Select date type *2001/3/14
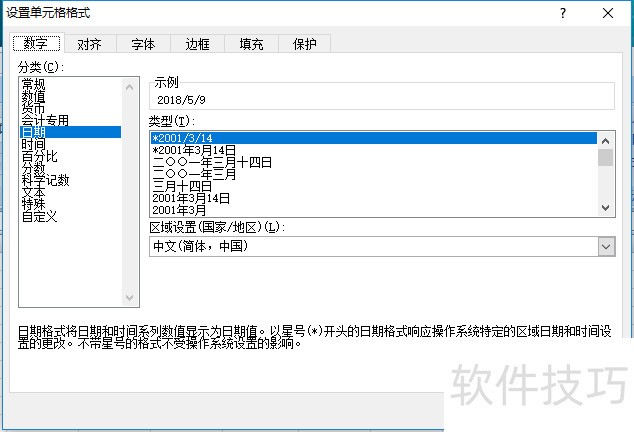 (374, 138)
